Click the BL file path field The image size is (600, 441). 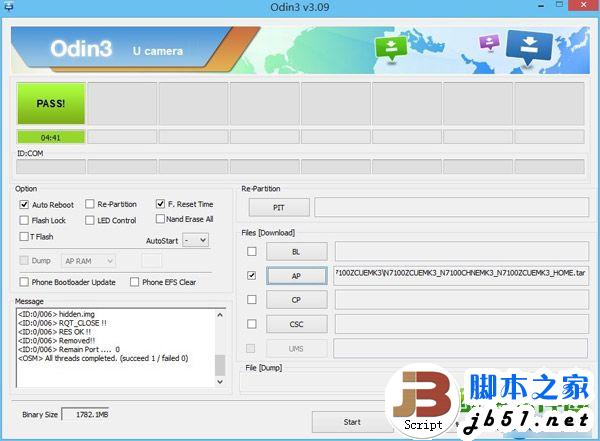click(461, 252)
